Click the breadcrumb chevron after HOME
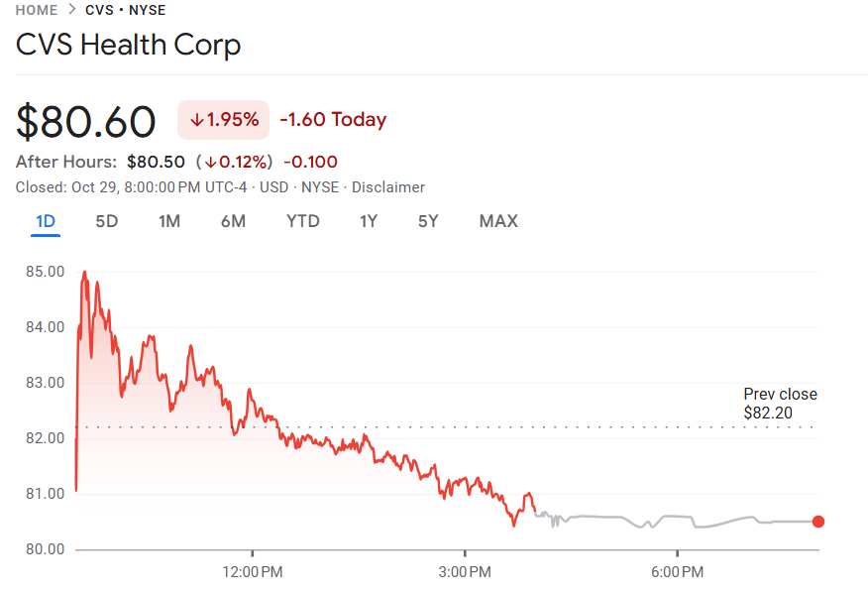 [x=72, y=11]
